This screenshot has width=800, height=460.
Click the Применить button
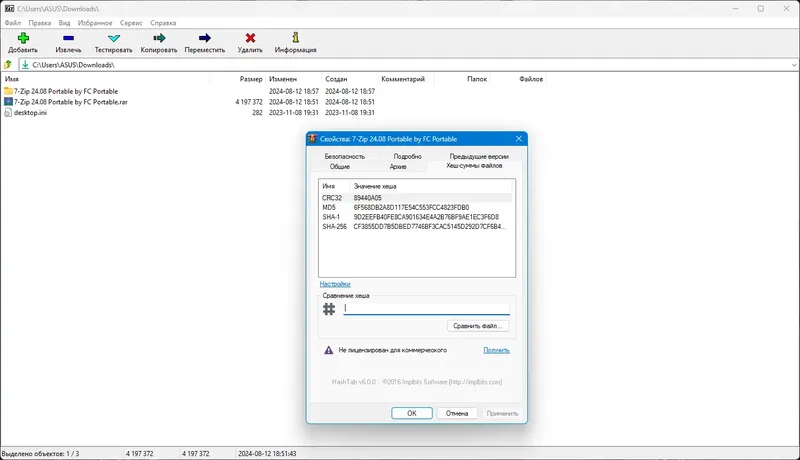502,413
